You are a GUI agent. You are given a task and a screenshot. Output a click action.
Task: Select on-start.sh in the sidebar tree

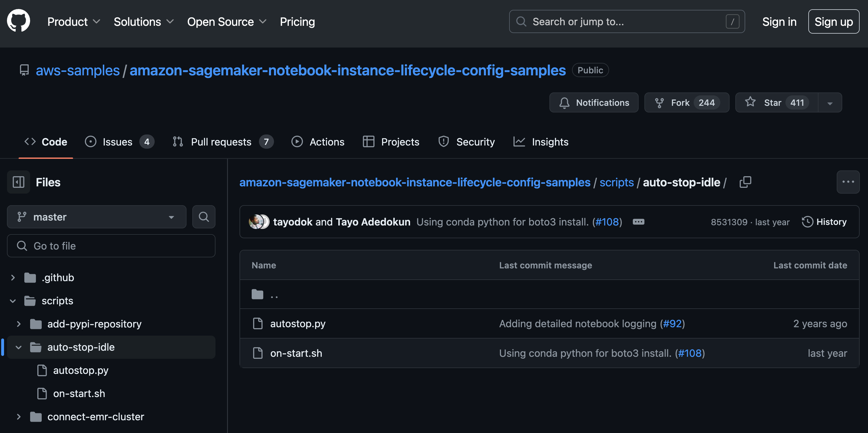(79, 394)
